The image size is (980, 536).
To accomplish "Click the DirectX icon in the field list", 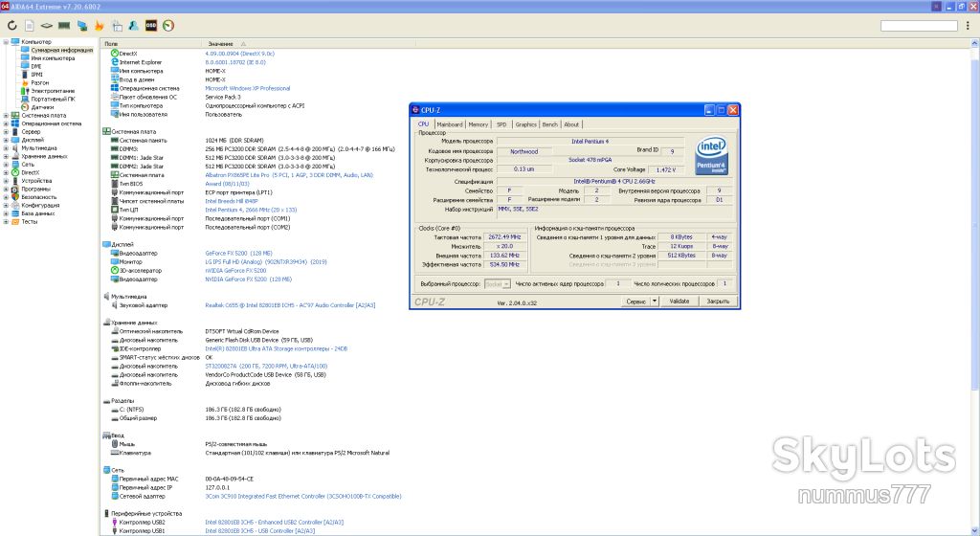I will 115,54.
